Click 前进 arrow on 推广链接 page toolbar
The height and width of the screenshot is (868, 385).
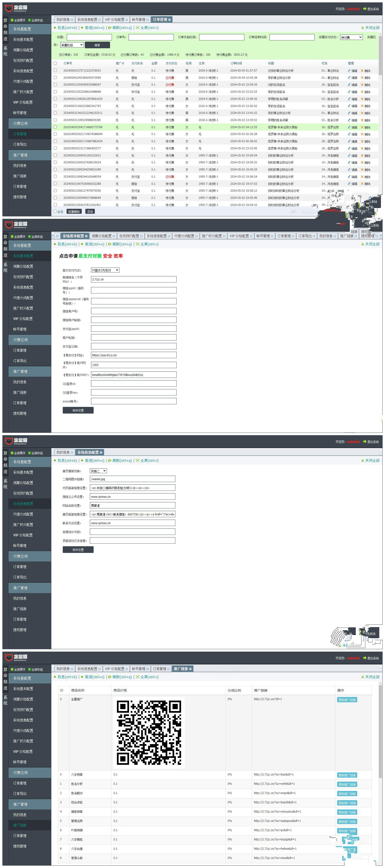[x=82, y=677]
